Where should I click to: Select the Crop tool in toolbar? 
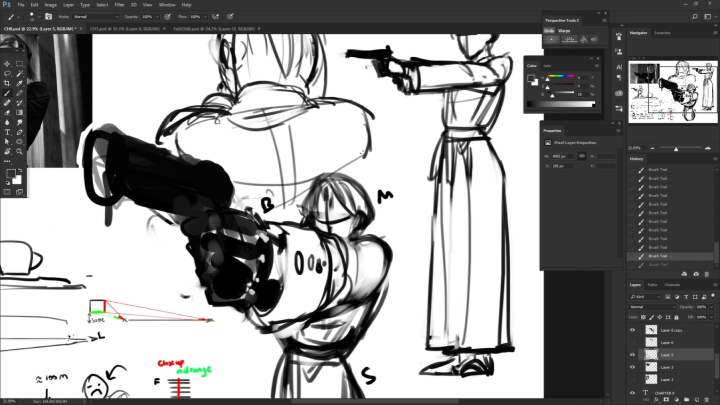[x=8, y=82]
